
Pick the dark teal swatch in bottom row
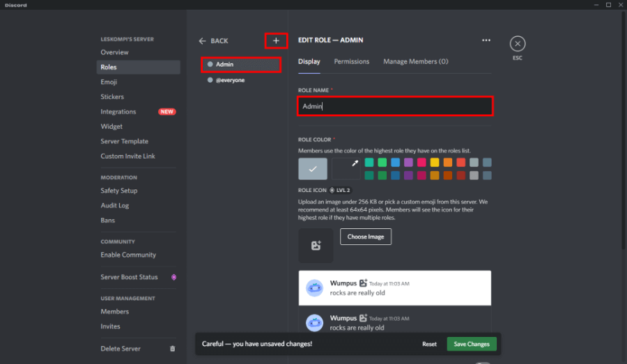(x=369, y=175)
